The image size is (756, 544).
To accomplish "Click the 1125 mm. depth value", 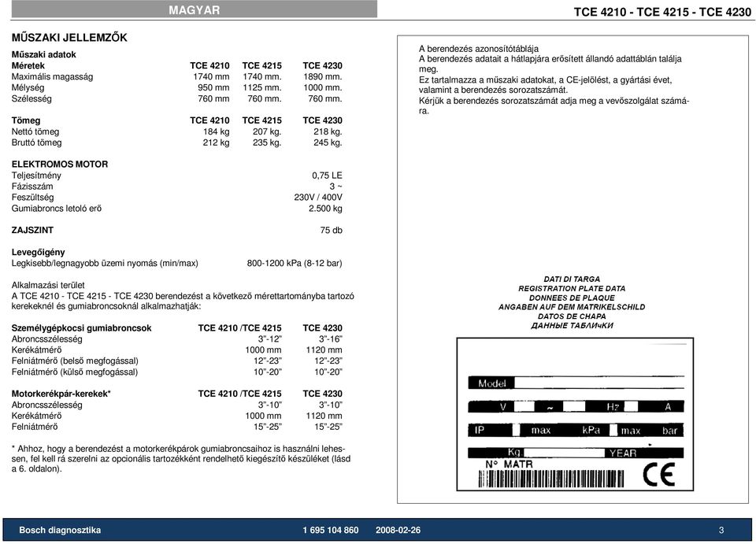I will [x=262, y=87].
